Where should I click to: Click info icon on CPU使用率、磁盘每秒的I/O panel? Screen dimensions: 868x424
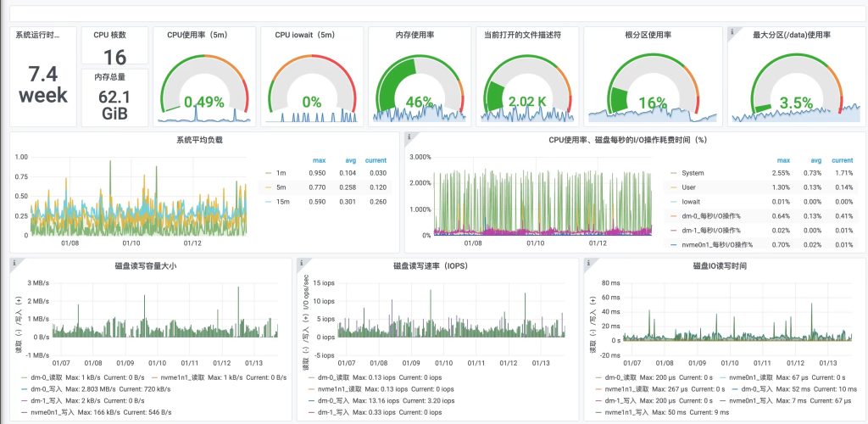(409, 137)
